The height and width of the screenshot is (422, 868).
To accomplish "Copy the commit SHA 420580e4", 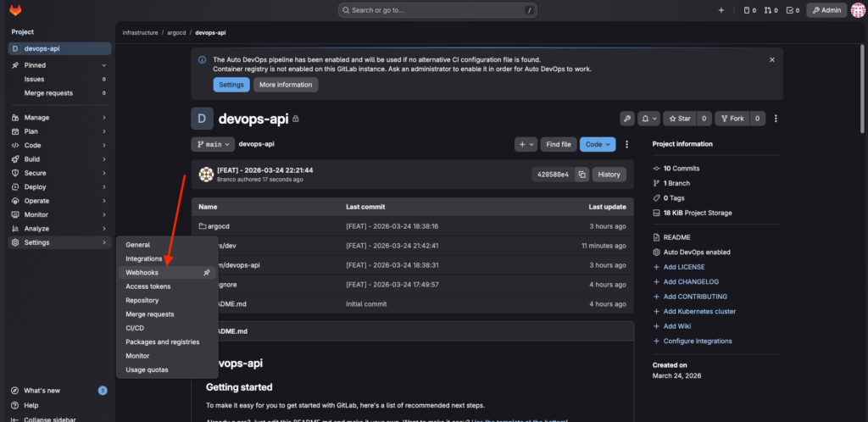I will [x=581, y=175].
